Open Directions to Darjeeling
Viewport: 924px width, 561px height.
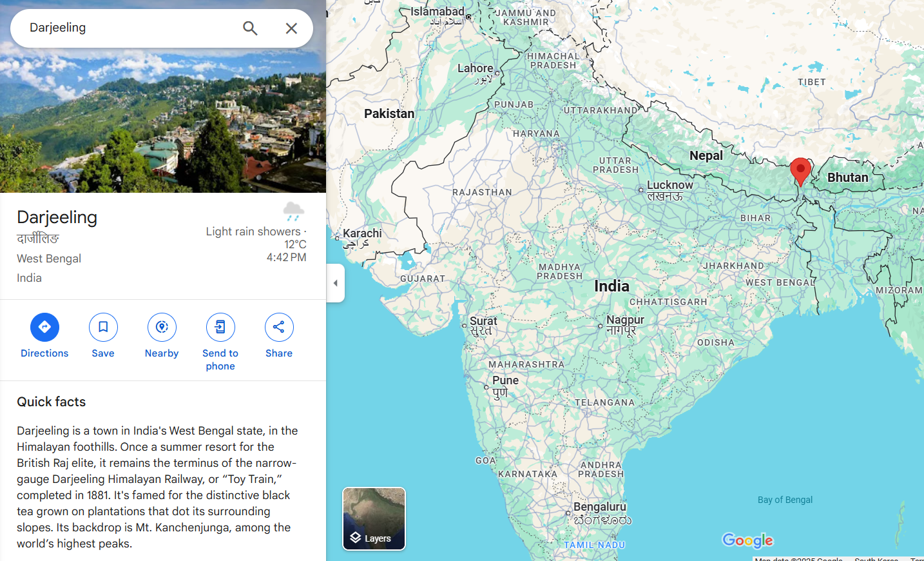point(44,328)
